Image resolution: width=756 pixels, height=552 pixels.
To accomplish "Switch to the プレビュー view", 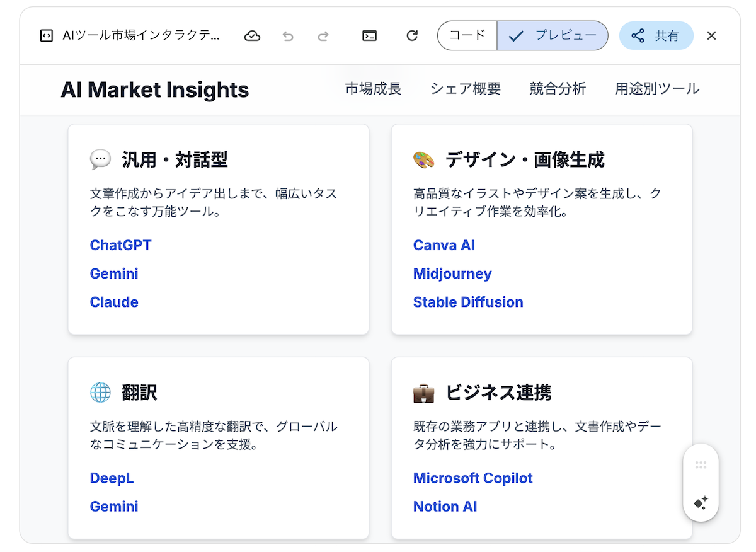I will 553,35.
